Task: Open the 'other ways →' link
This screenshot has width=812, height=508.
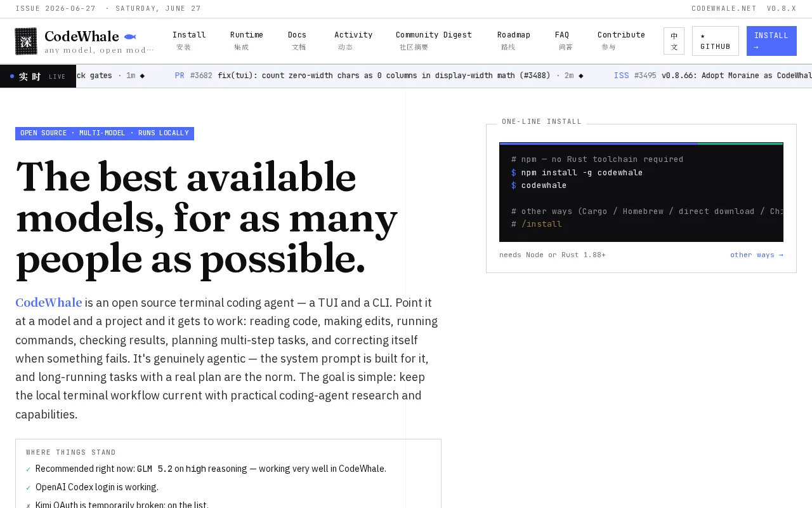Action: coord(756,255)
